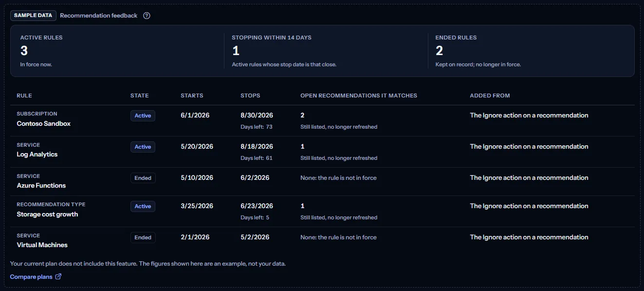The image size is (644, 291).
Task: Click the start date 2/1/2026
Action: (x=195, y=237)
